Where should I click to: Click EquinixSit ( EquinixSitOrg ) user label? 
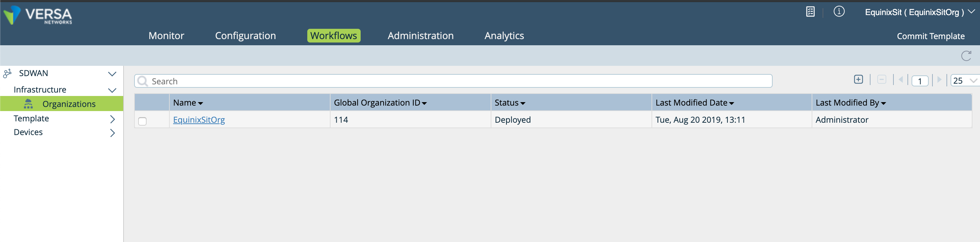pos(914,12)
